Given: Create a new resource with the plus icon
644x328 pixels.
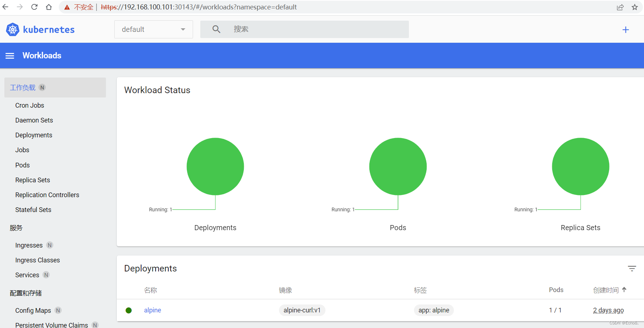Looking at the screenshot, I should (x=625, y=30).
